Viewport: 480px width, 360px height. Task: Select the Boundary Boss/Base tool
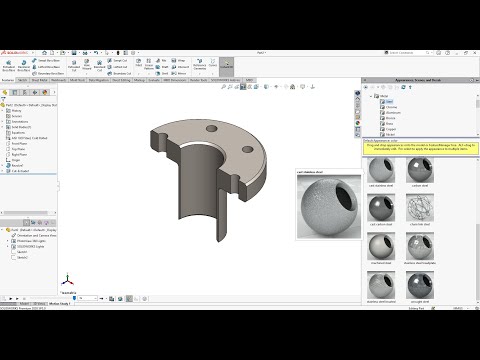[x=48, y=73]
